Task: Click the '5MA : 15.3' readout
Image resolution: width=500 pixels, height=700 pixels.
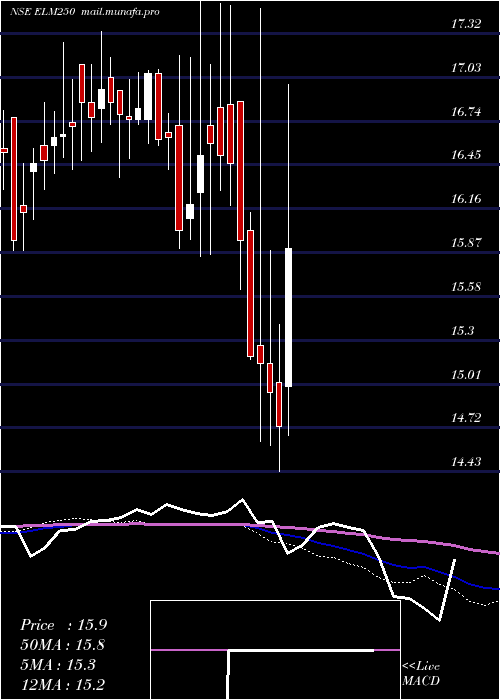Action: pyautogui.click(x=58, y=665)
